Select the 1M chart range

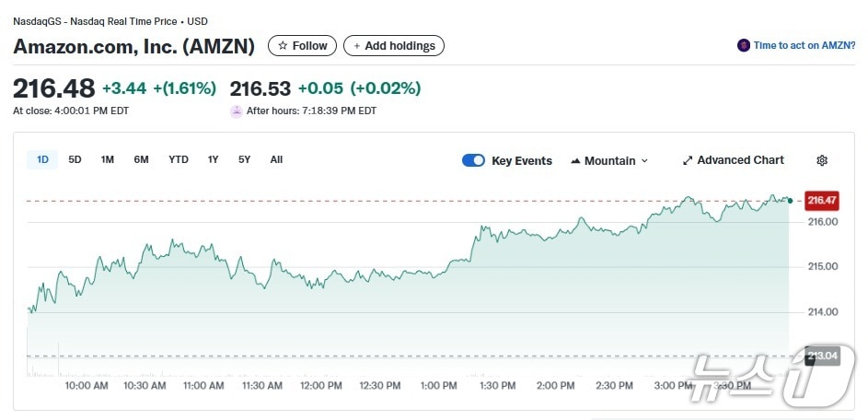click(108, 159)
